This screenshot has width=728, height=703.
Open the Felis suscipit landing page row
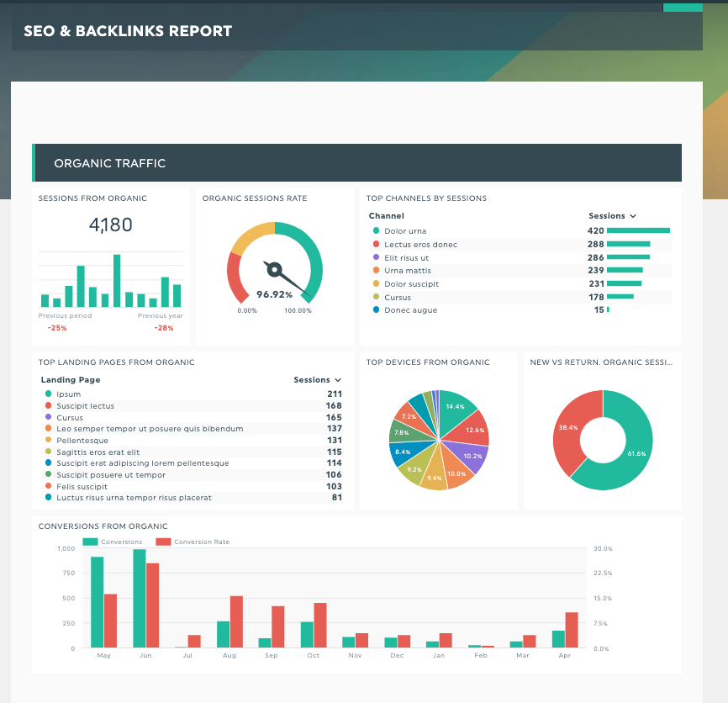pyautogui.click(x=82, y=486)
